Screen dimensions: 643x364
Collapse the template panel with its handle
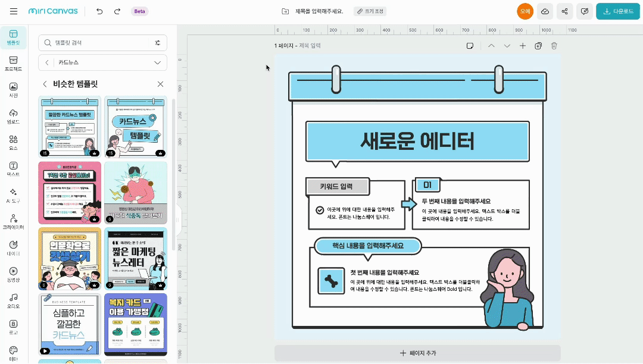(x=178, y=220)
